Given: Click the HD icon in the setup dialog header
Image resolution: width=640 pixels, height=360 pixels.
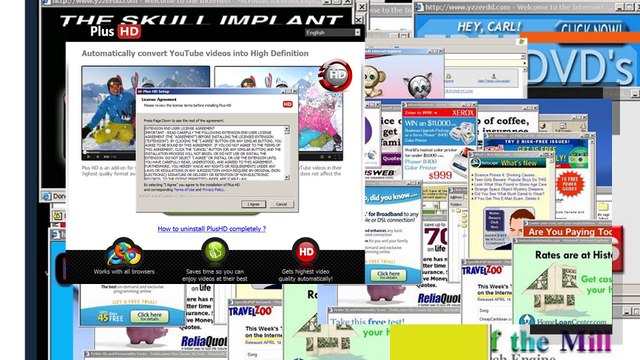Looking at the screenshot, I should point(288,104).
